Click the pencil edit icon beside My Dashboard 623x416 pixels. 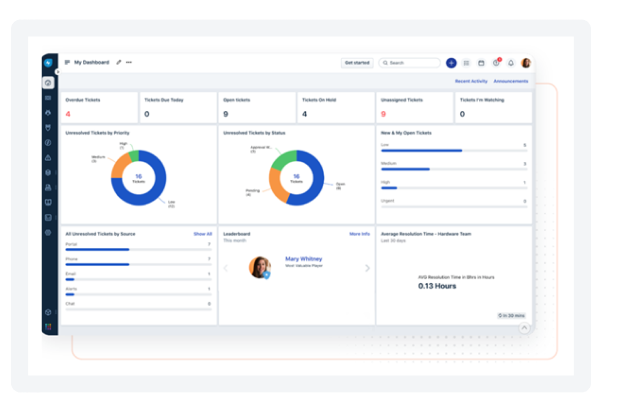click(x=119, y=62)
